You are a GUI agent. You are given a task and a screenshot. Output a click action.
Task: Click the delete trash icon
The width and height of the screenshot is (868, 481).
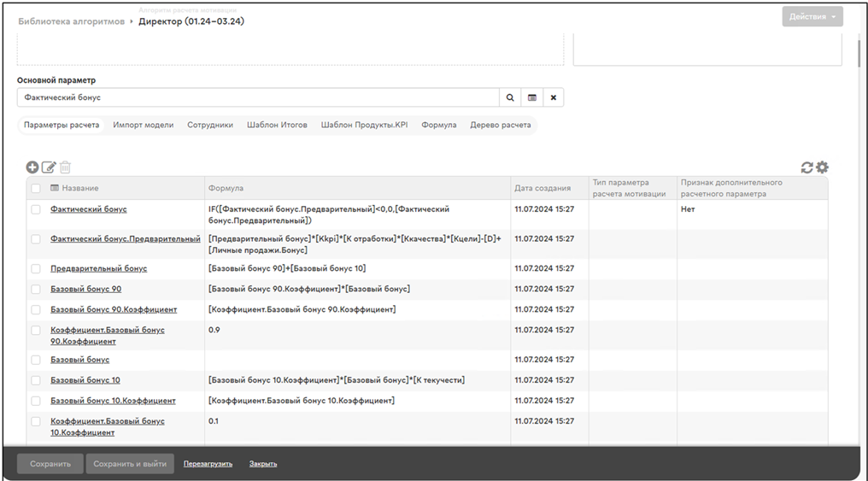click(x=65, y=168)
